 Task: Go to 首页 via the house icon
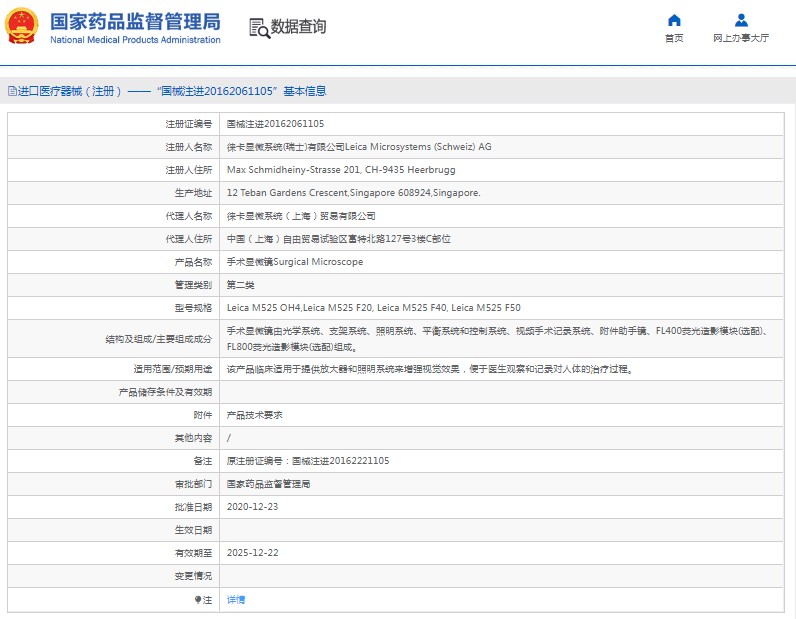tap(674, 20)
